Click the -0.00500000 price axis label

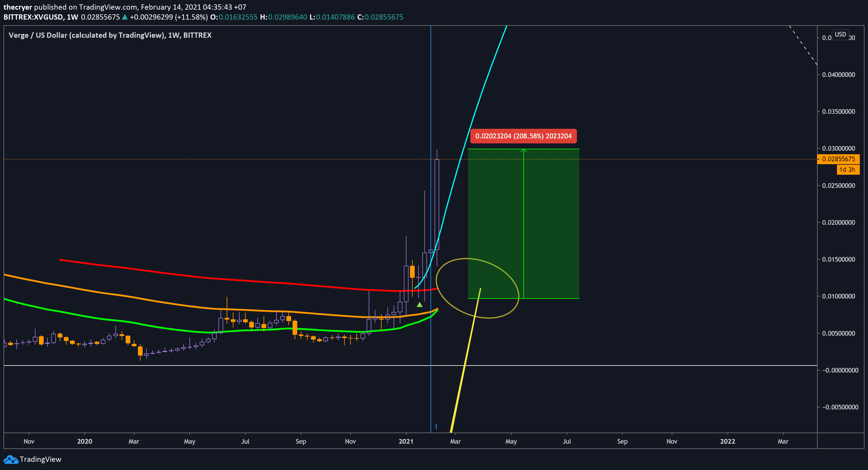840,407
